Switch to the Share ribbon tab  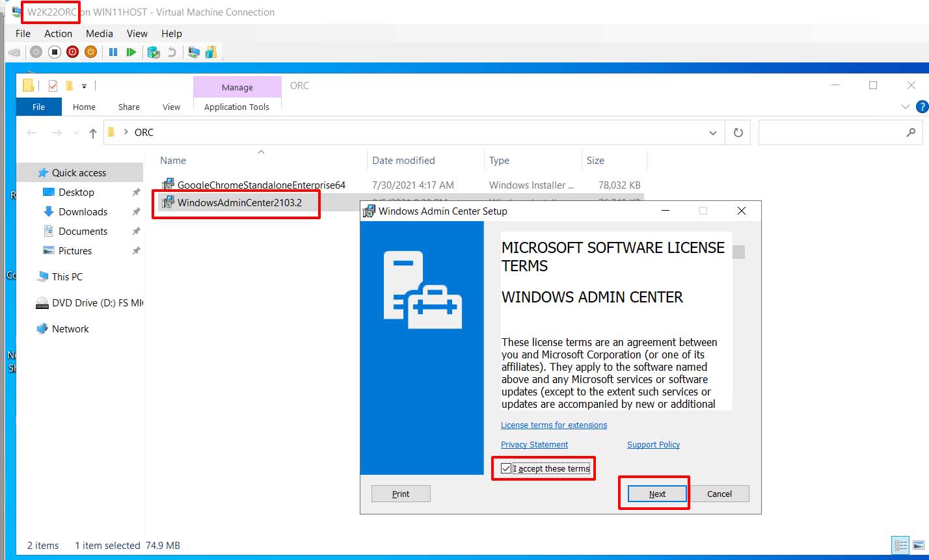129,107
